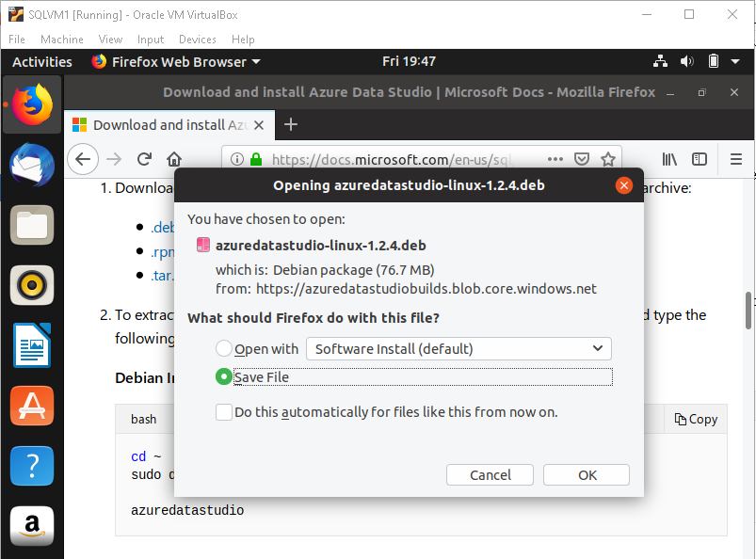The height and width of the screenshot is (559, 756).
Task: Open the Devices menu in VirtualBox
Action: (x=197, y=40)
